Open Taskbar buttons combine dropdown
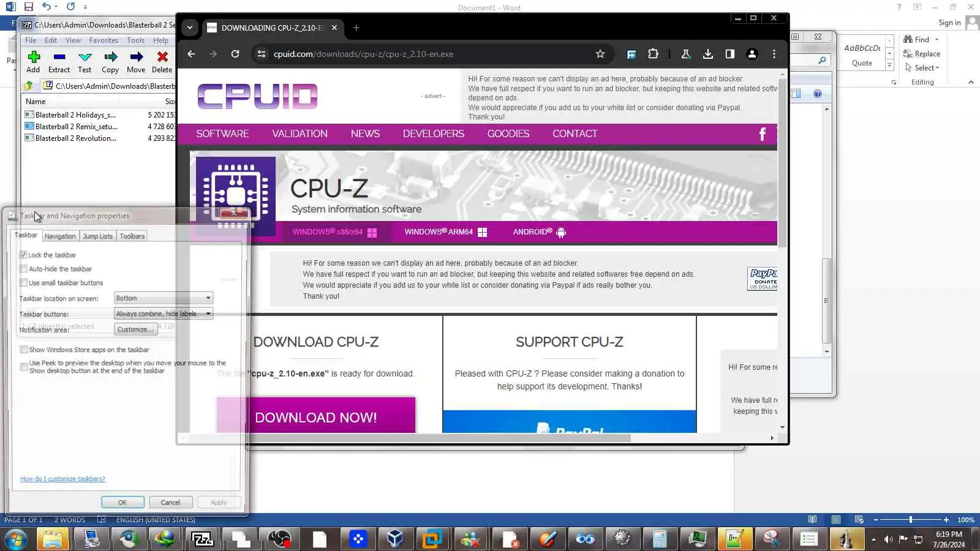The width and height of the screenshot is (980, 551). pos(164,313)
